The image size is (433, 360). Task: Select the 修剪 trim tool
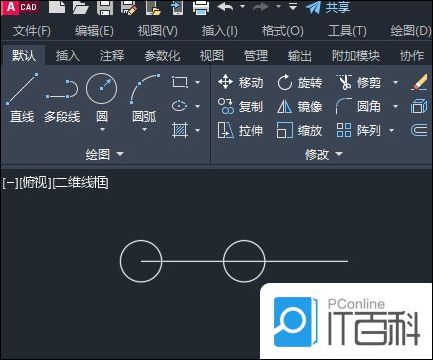(x=359, y=82)
